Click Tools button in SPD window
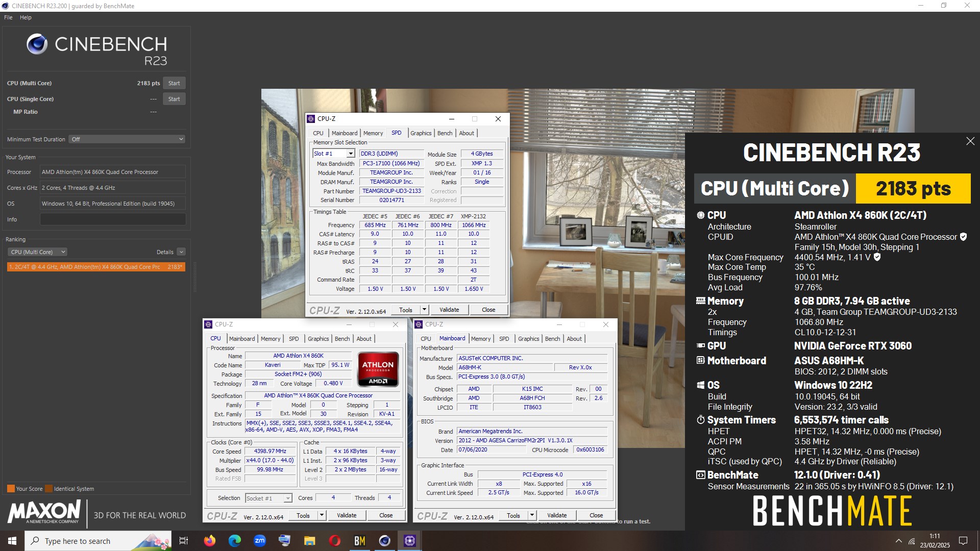Image resolution: width=980 pixels, height=551 pixels. point(406,310)
